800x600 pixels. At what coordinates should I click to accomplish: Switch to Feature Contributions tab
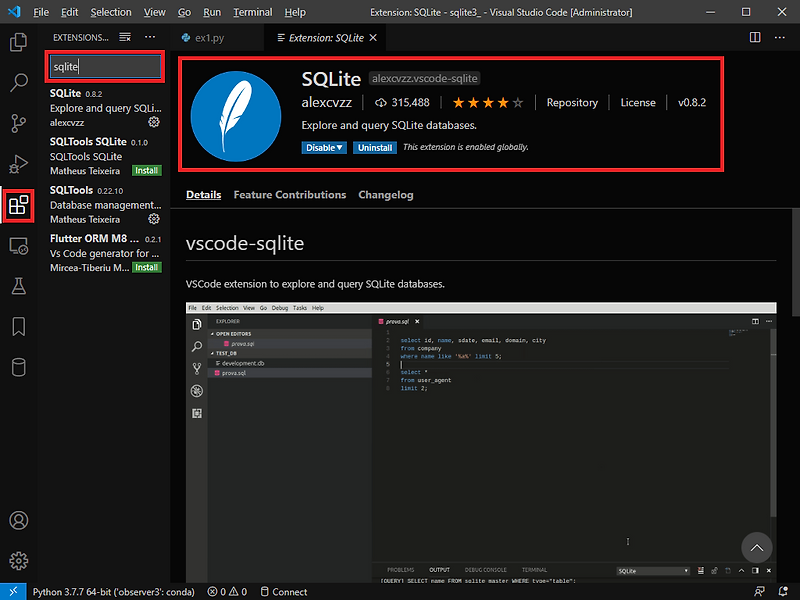coord(290,194)
